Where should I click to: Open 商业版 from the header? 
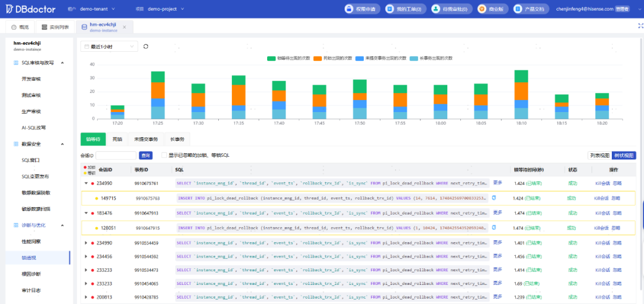pos(493,8)
